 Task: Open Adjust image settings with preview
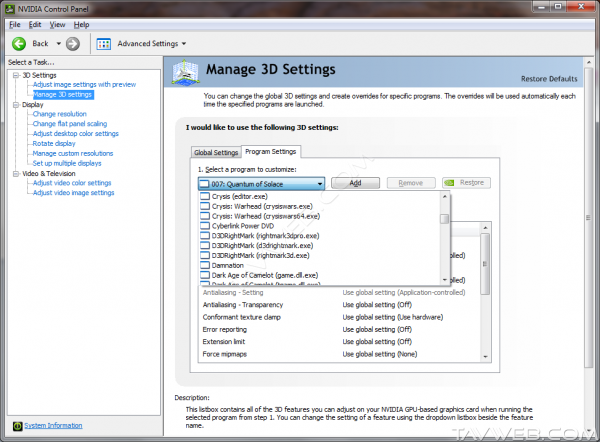(x=84, y=85)
